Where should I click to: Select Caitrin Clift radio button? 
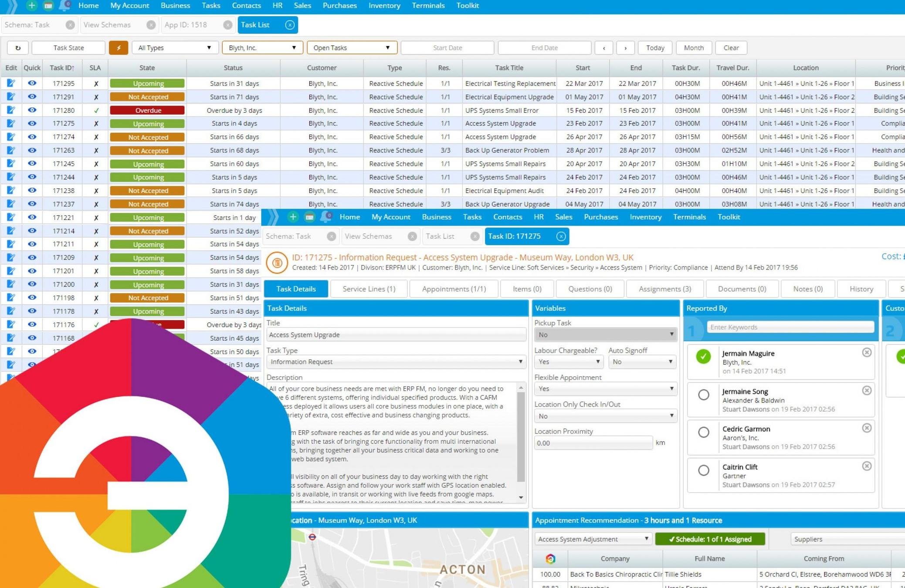click(703, 470)
